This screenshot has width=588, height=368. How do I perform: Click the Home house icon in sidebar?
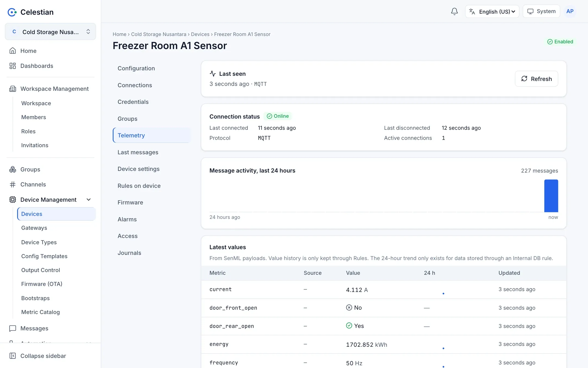[13, 51]
